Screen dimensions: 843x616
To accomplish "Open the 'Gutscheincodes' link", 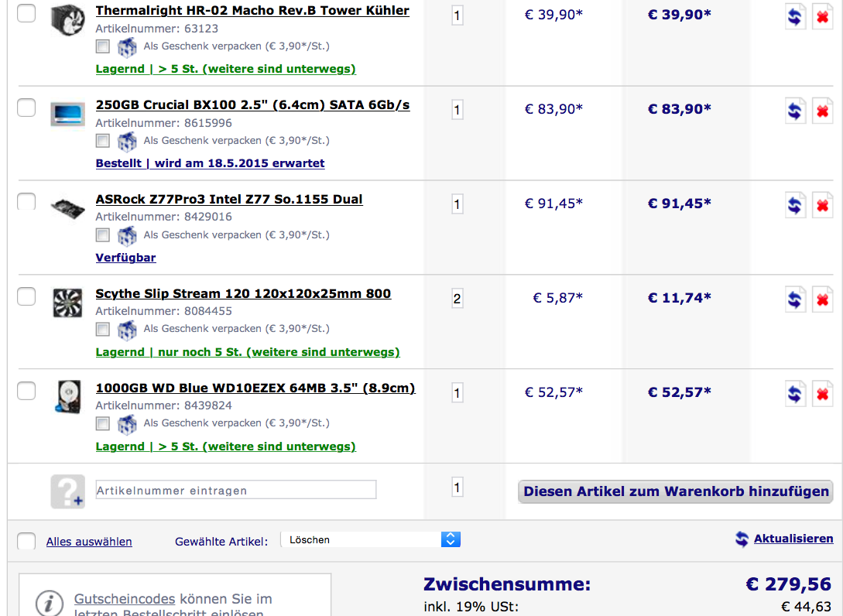I will pyautogui.click(x=125, y=599).
